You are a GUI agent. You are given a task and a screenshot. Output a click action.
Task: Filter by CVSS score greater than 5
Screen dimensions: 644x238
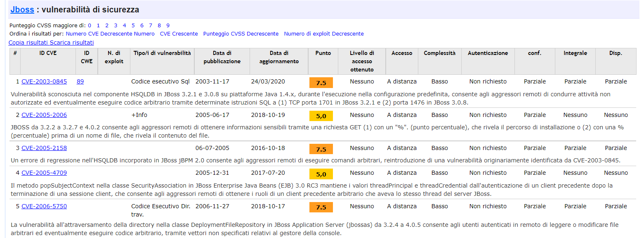[x=133, y=25]
